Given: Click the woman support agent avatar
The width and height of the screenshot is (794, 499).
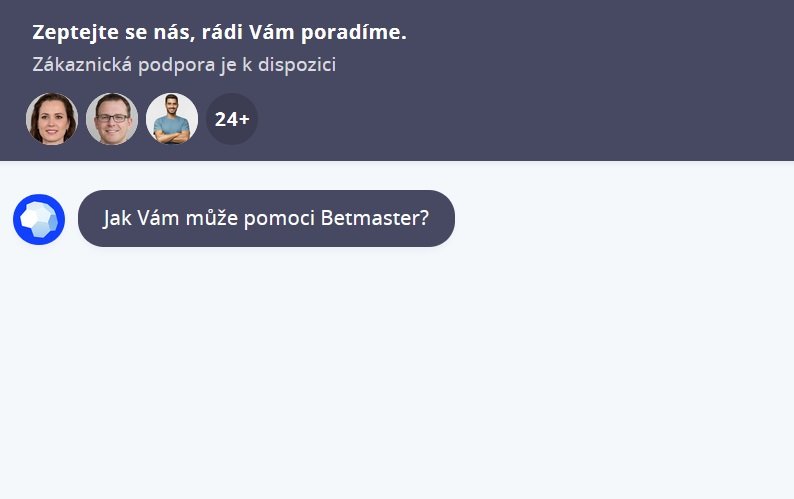Looking at the screenshot, I should tap(52, 119).
